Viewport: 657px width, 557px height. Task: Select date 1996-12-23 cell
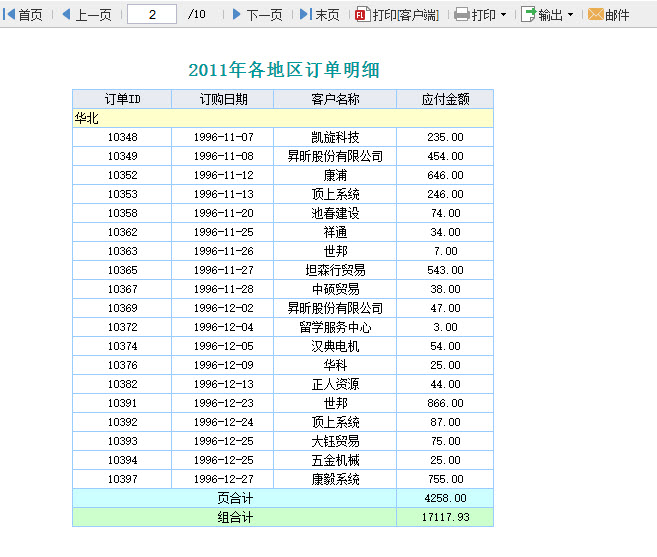[222, 403]
